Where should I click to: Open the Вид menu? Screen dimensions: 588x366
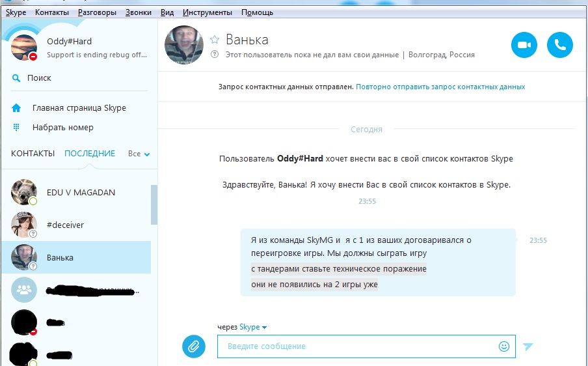167,12
